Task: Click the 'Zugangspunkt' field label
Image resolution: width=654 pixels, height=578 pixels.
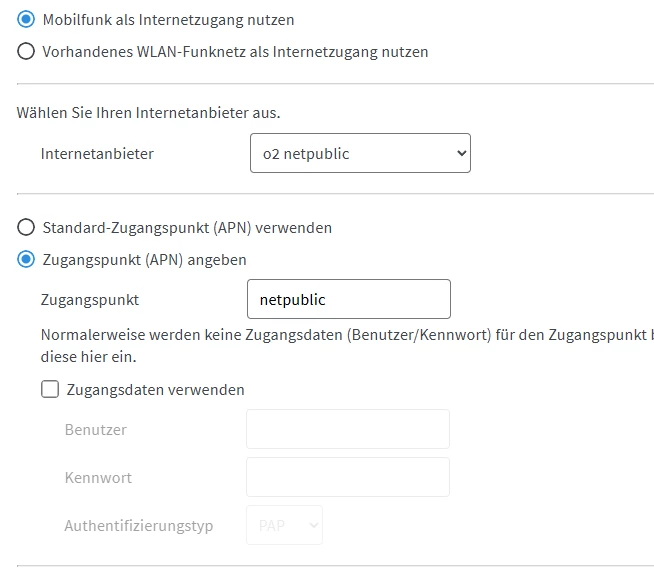Action: [90, 299]
